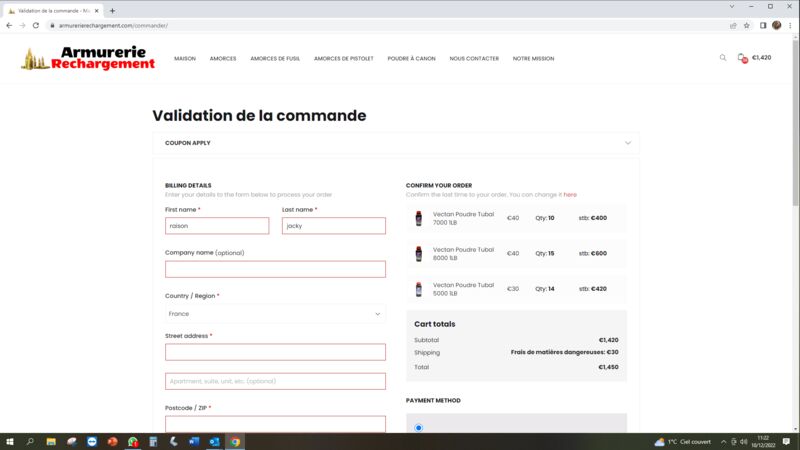Open Calculator from the taskbar
The height and width of the screenshot is (450, 800).
click(x=153, y=442)
